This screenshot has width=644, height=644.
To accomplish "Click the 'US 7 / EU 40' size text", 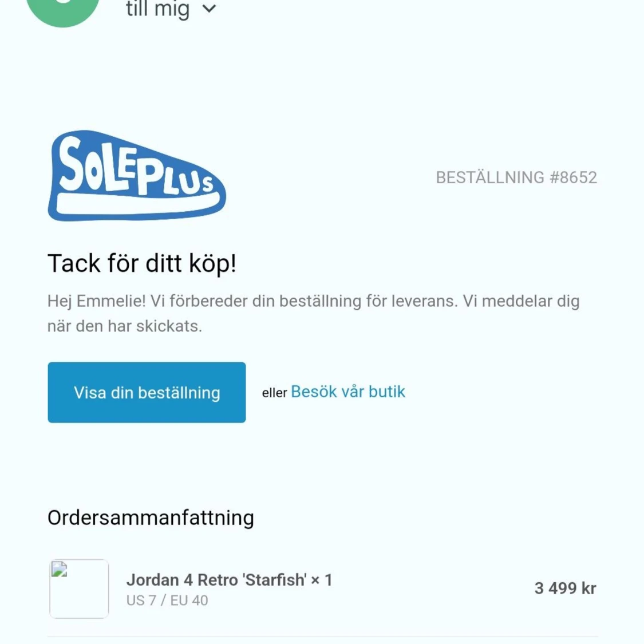I will click(x=167, y=600).
